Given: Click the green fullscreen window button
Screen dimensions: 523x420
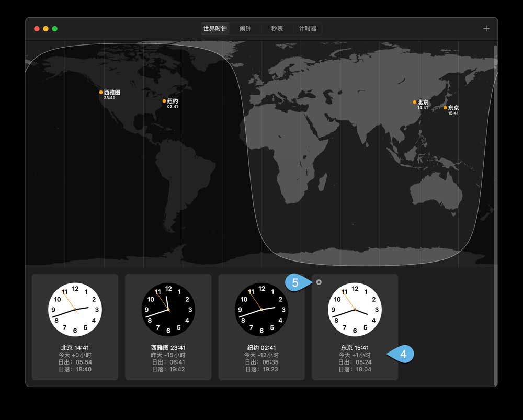Looking at the screenshot, I should (55, 29).
